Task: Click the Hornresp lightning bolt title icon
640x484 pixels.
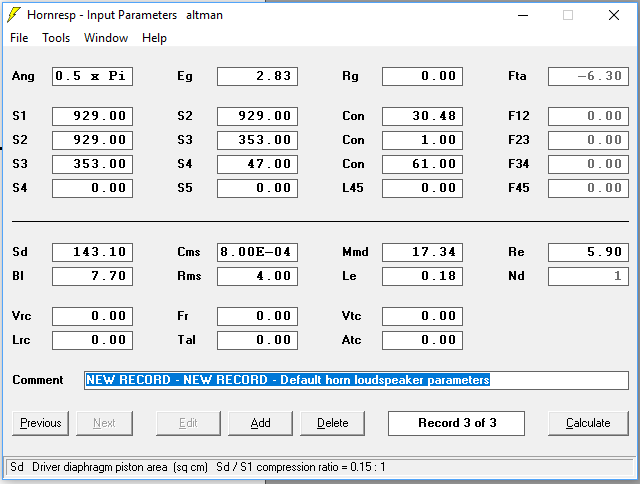Action: point(14,15)
